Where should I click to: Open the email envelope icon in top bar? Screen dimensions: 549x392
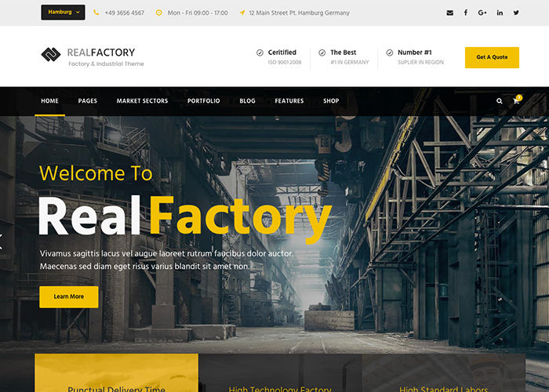click(450, 13)
